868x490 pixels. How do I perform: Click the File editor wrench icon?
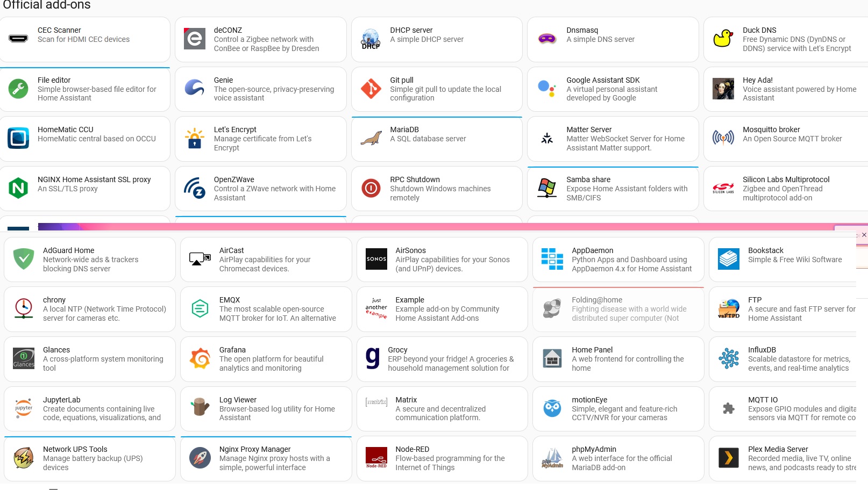18,89
